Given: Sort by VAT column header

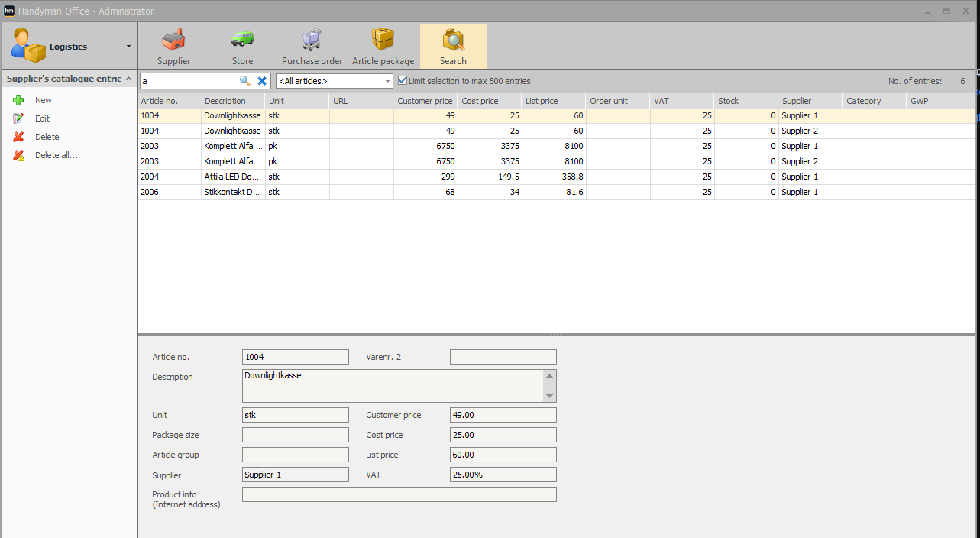Looking at the screenshot, I should pos(682,101).
